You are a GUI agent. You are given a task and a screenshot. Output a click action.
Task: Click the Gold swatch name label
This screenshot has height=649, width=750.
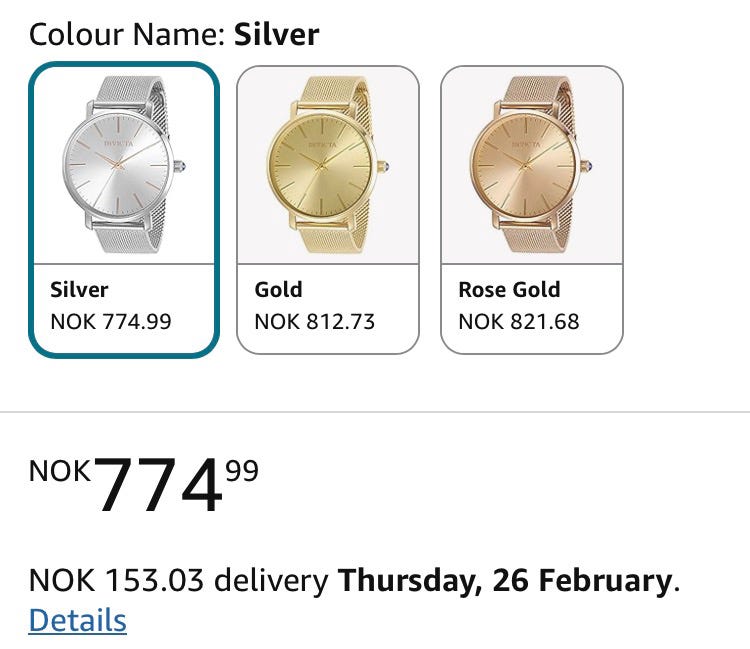tap(278, 290)
